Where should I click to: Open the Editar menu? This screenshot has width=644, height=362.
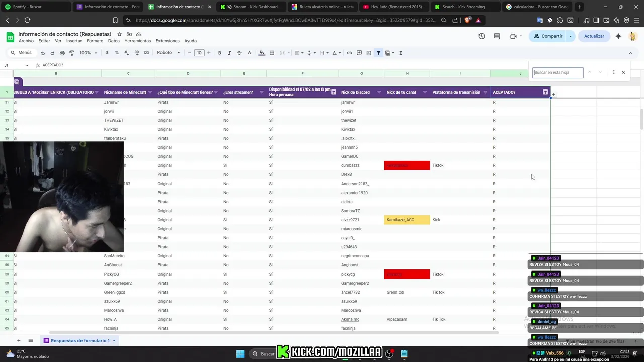(x=44, y=41)
